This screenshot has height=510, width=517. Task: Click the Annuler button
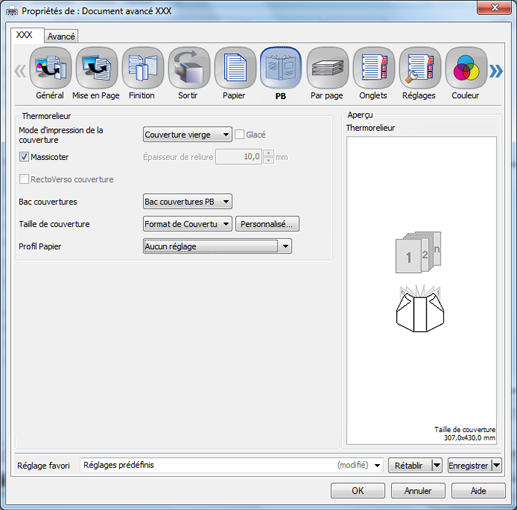tap(418, 491)
